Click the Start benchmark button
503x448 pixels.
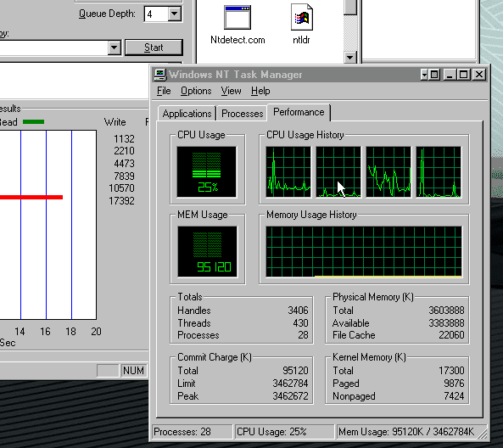click(154, 48)
